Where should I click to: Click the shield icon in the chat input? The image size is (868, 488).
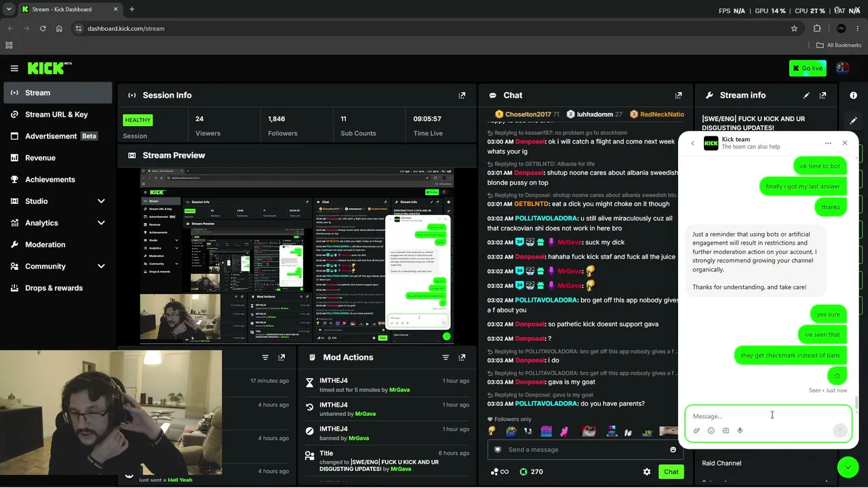(x=498, y=449)
